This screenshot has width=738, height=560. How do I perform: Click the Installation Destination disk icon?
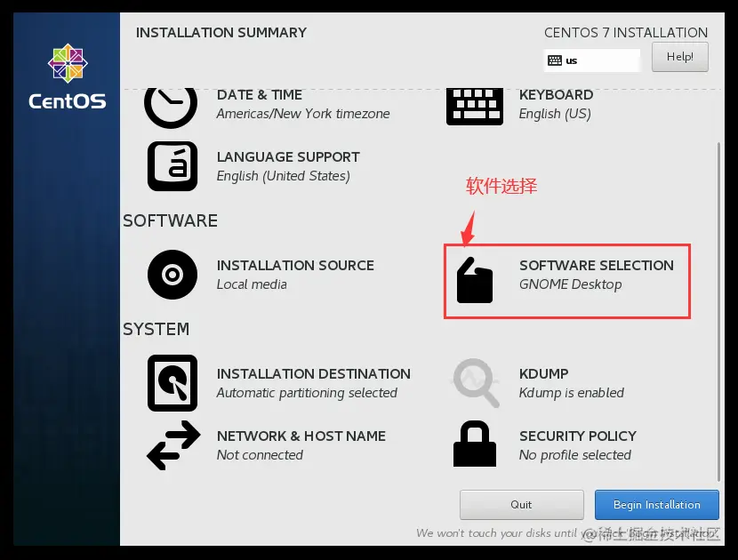click(172, 383)
